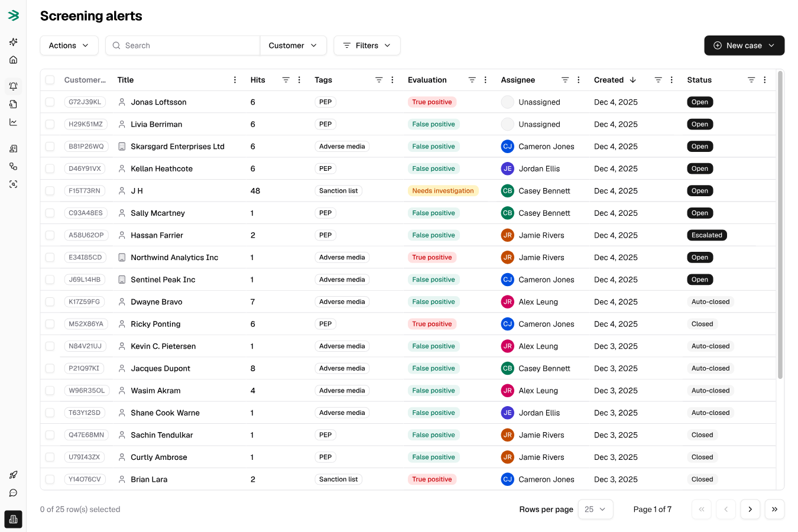Viewport: 798px width, 532px height.
Task: Click the alerts bell icon in sidebar
Action: tap(13, 86)
